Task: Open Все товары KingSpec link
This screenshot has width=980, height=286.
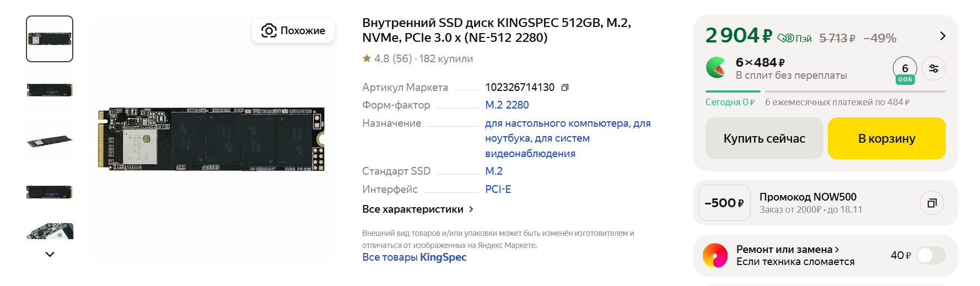Action: pos(414,257)
